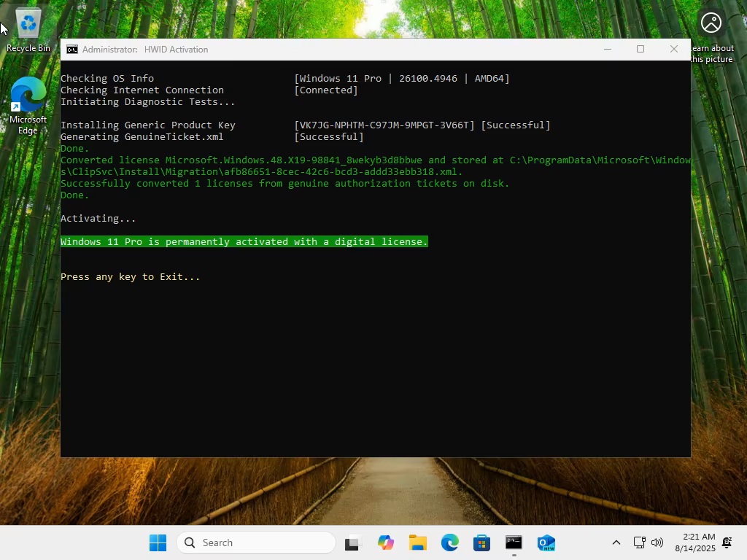Image resolution: width=747 pixels, height=560 pixels.
Task: Click the "Administrator: HWID Activation" title text
Action: [145, 50]
